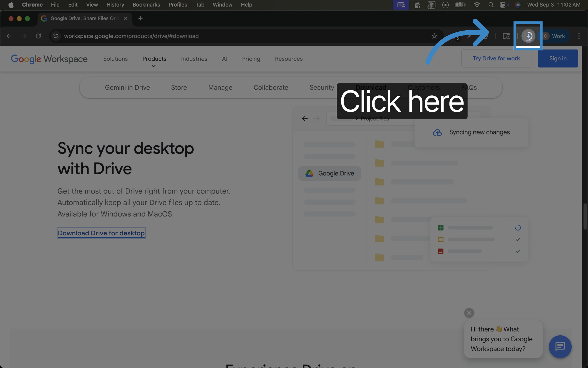Open Wi-Fi status in menu bar
This screenshot has width=588, height=368.
point(477,5)
